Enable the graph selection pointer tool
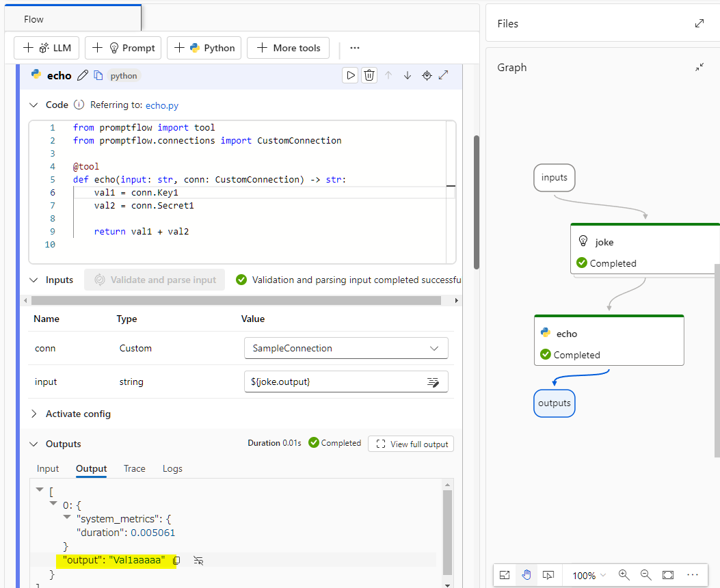The height and width of the screenshot is (588, 720). [548, 575]
